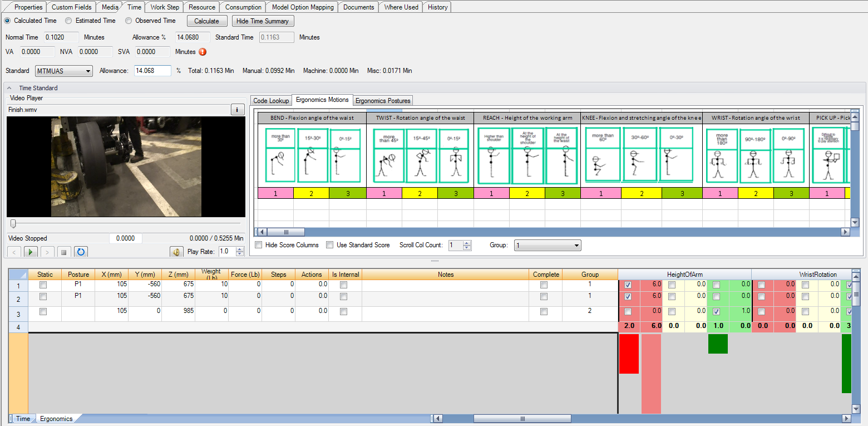
Task: Increase the Scroll Col Count stepper
Action: pos(467,243)
